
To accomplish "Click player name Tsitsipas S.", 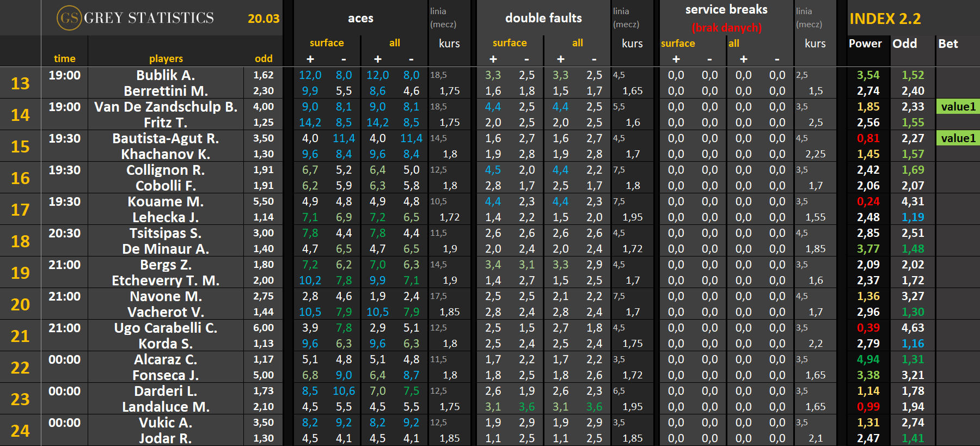I will [x=166, y=233].
